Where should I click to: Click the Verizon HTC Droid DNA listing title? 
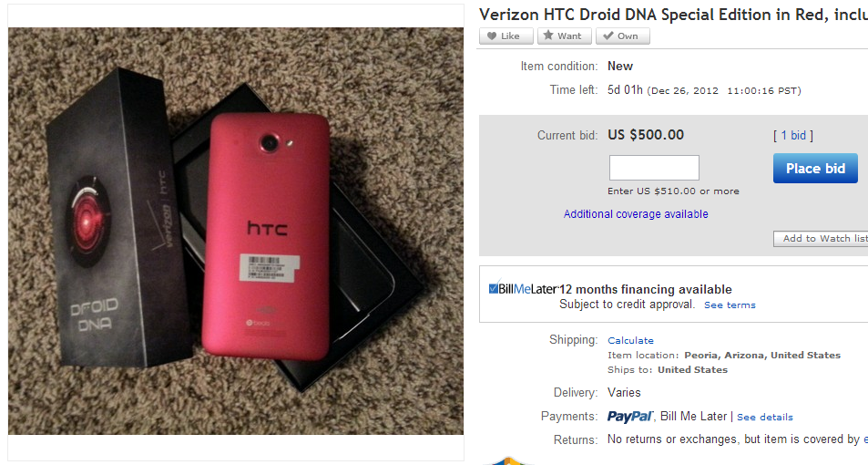672,15
